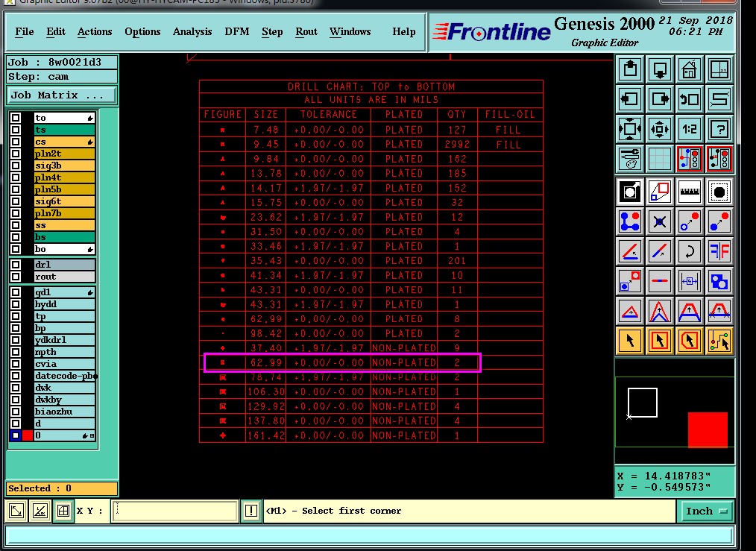
Task: Open the Inch units dropdown
Action: click(706, 511)
